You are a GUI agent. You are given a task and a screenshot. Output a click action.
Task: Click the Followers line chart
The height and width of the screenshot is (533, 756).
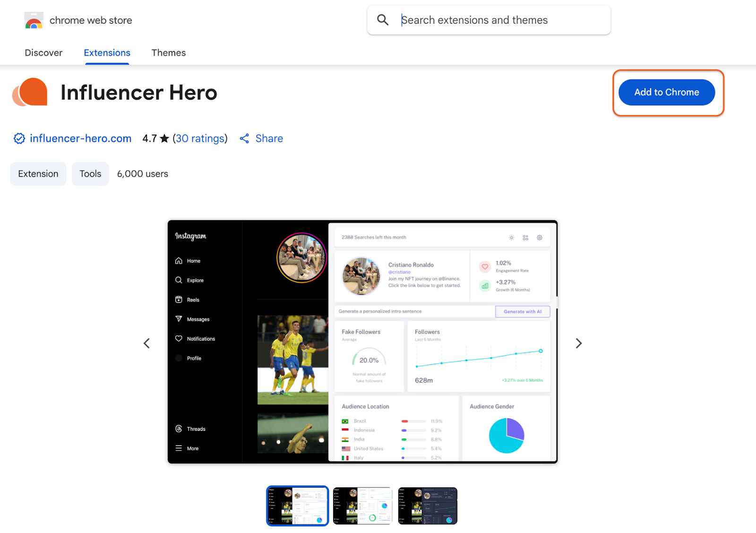click(x=479, y=358)
